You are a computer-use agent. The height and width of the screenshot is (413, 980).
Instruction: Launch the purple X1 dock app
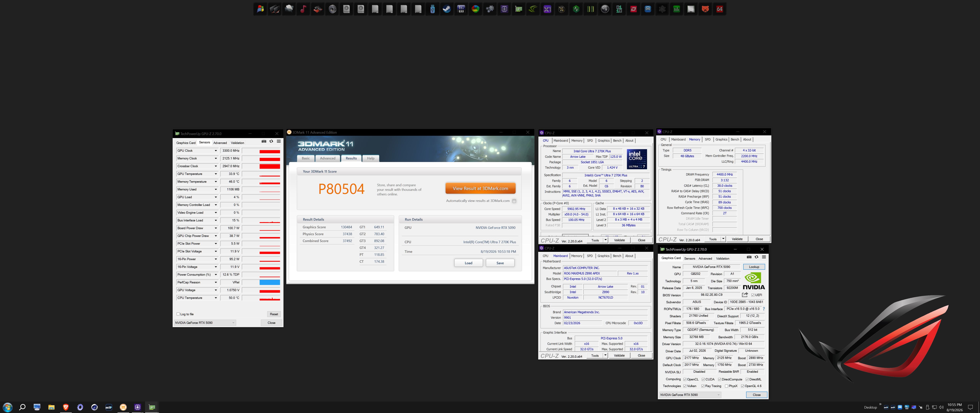(x=547, y=9)
